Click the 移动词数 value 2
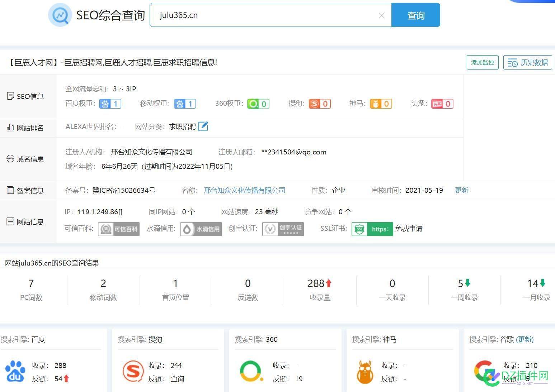Viewport: 555px width, 392px height. [103, 283]
